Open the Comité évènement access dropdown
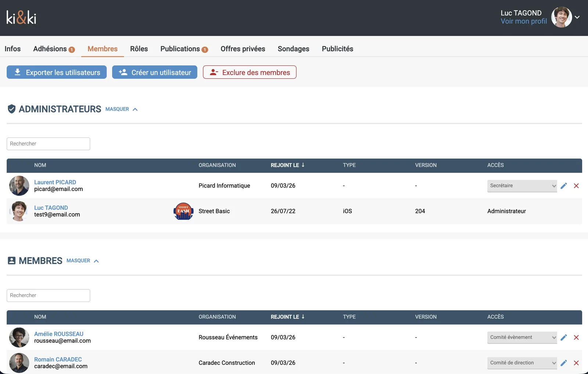Screen dimensions: 588x374 (x=522, y=337)
